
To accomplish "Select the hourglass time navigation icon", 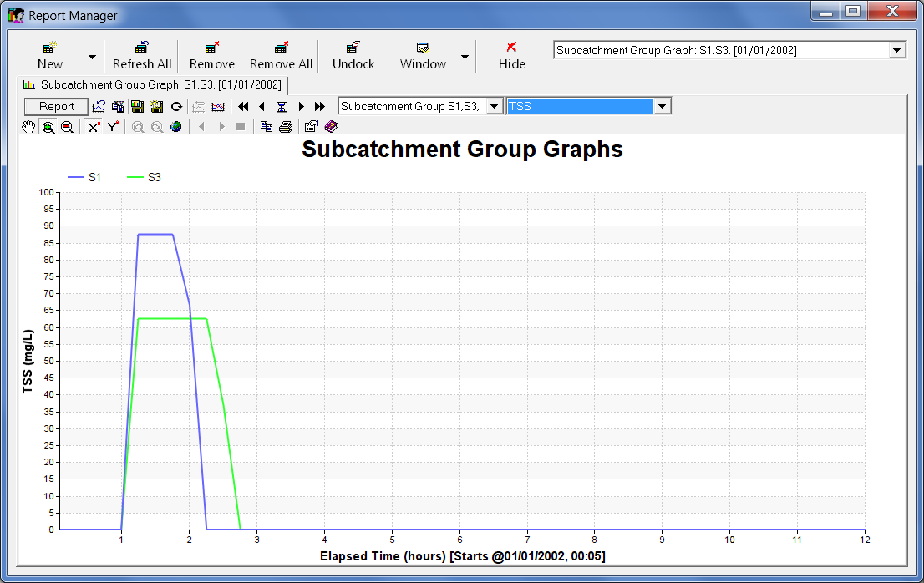I will coord(282,106).
